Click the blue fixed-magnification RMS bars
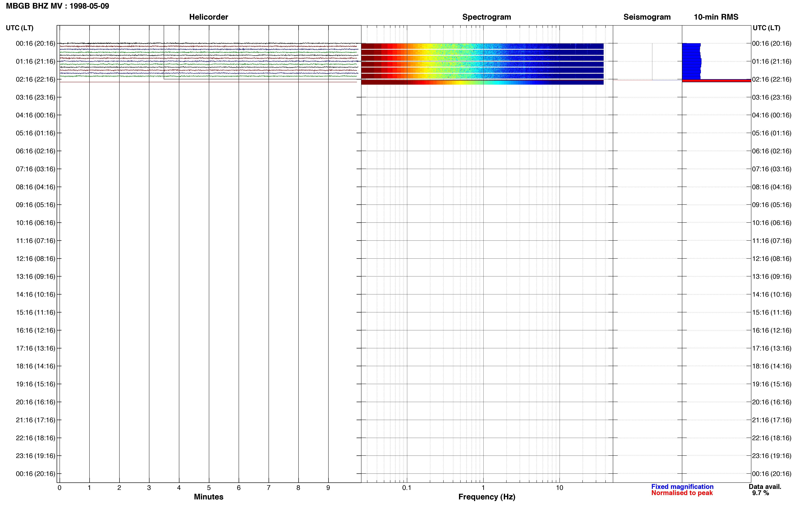 coord(691,61)
